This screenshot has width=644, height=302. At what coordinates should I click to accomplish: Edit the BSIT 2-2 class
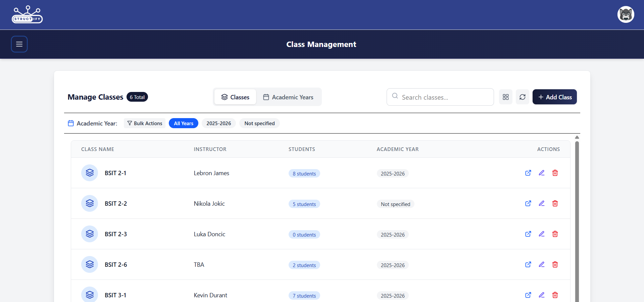pyautogui.click(x=541, y=203)
